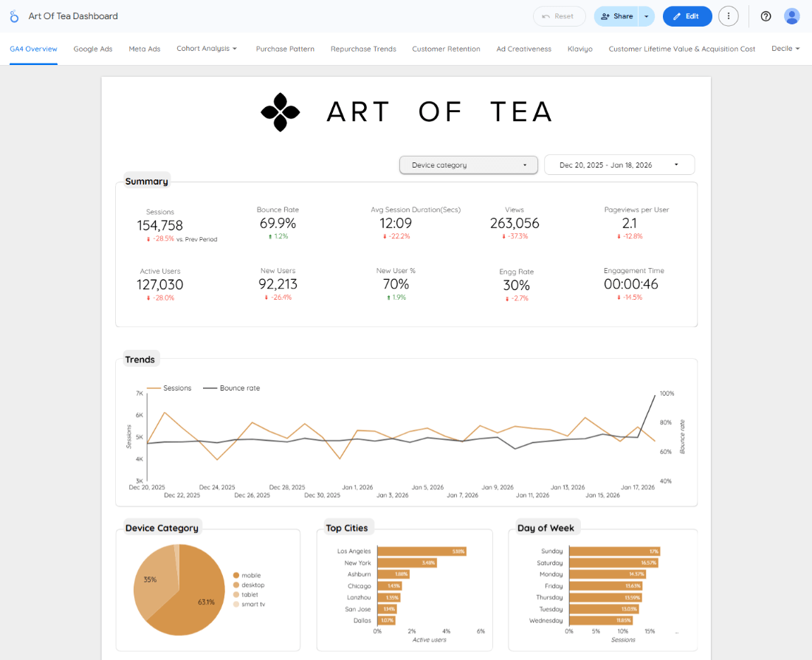Click the Share button

point(617,16)
